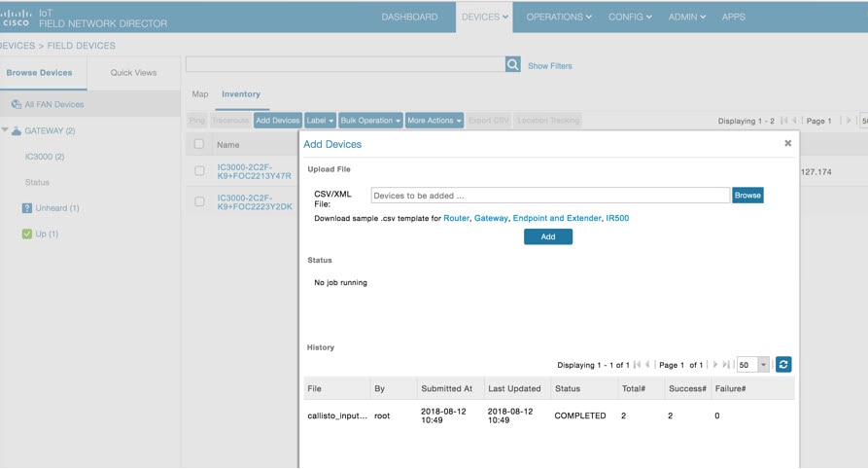Click the Export CSV toolbar button

tap(488, 121)
